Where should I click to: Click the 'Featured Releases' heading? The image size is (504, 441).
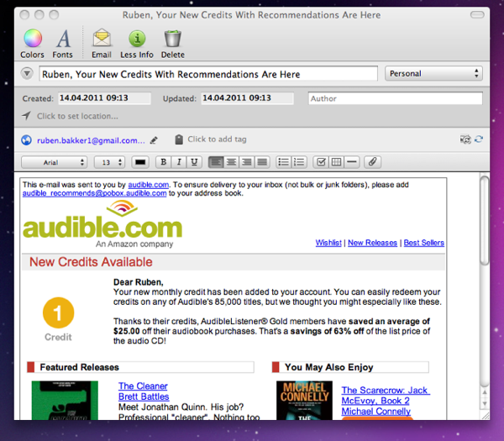click(x=80, y=367)
